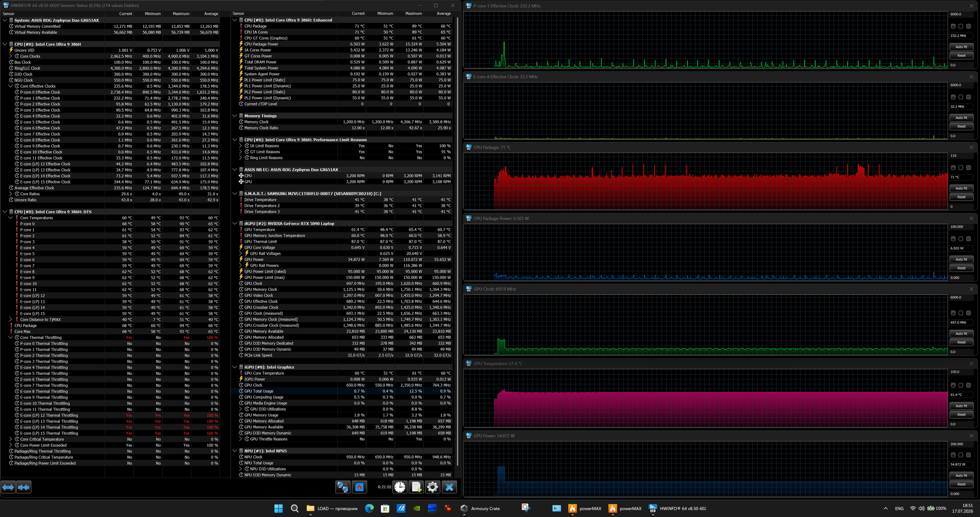Screen dimensions: 980x517
Task: Start logging with the document-plus icon
Action: [x=416, y=487]
